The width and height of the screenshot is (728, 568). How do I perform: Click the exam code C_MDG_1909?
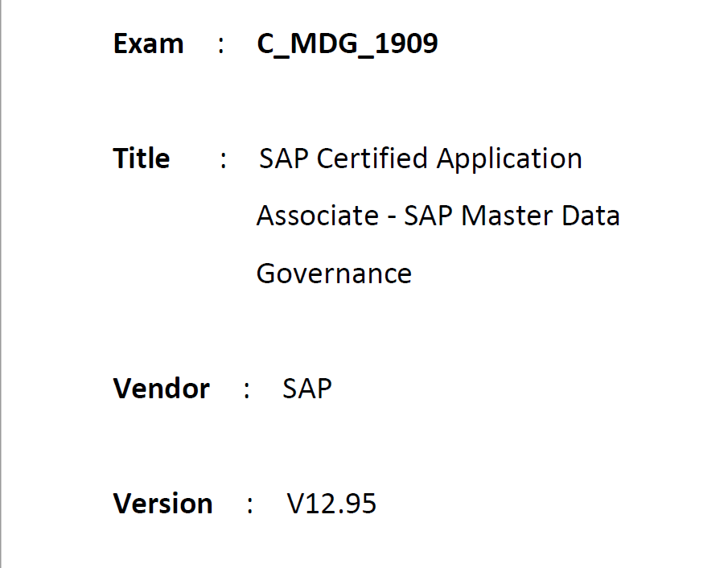348,44
